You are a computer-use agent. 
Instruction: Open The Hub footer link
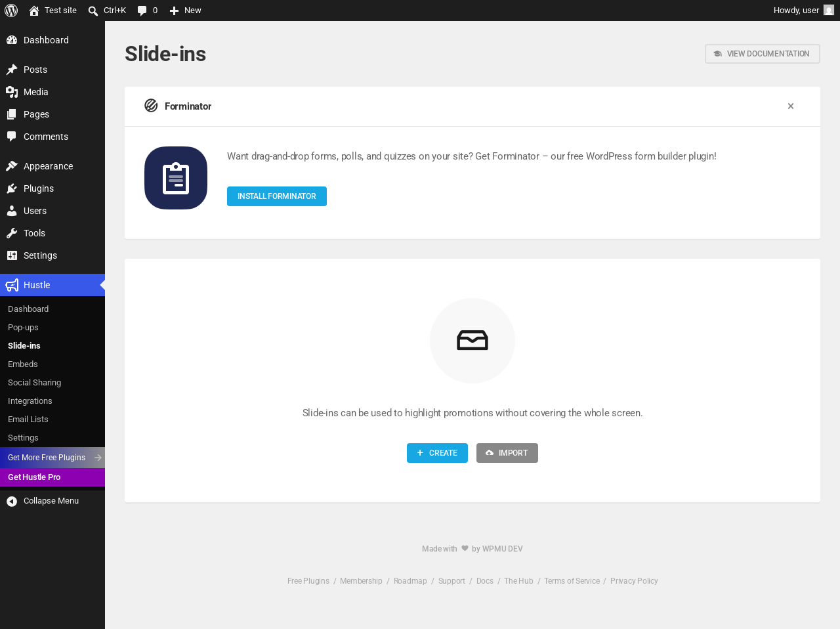[518, 581]
